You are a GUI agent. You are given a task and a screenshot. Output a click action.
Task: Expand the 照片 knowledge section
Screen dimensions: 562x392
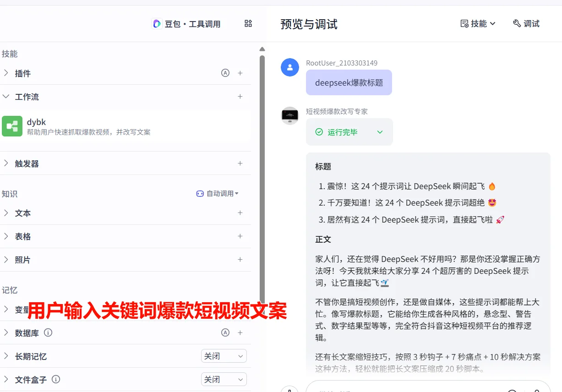[x=6, y=260]
